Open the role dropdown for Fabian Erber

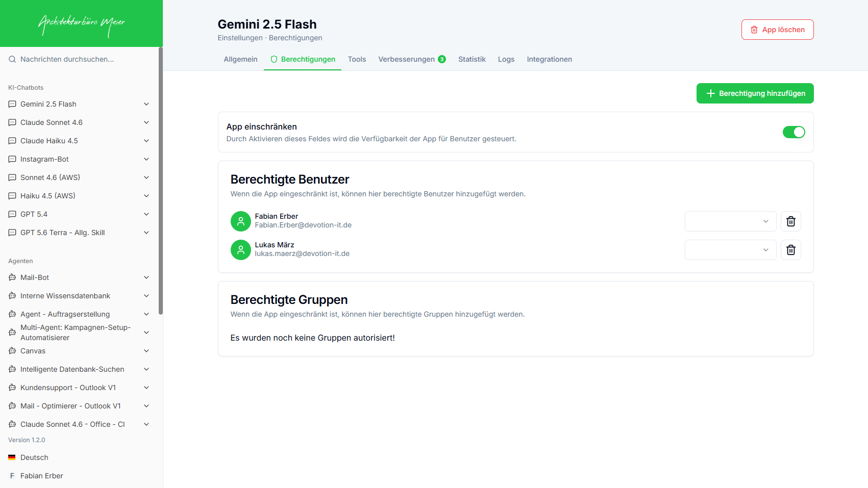tap(731, 221)
